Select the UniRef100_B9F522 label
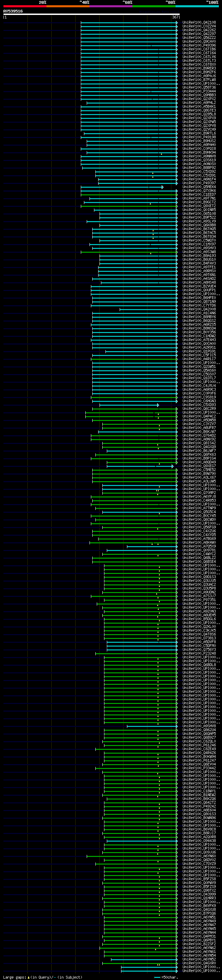 point(199,217)
